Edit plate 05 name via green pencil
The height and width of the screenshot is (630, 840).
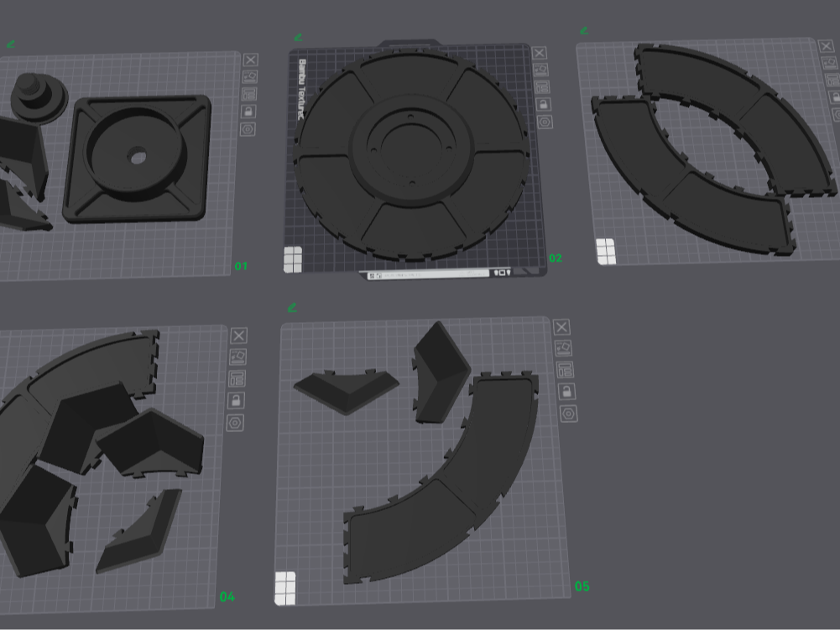tap(292, 308)
